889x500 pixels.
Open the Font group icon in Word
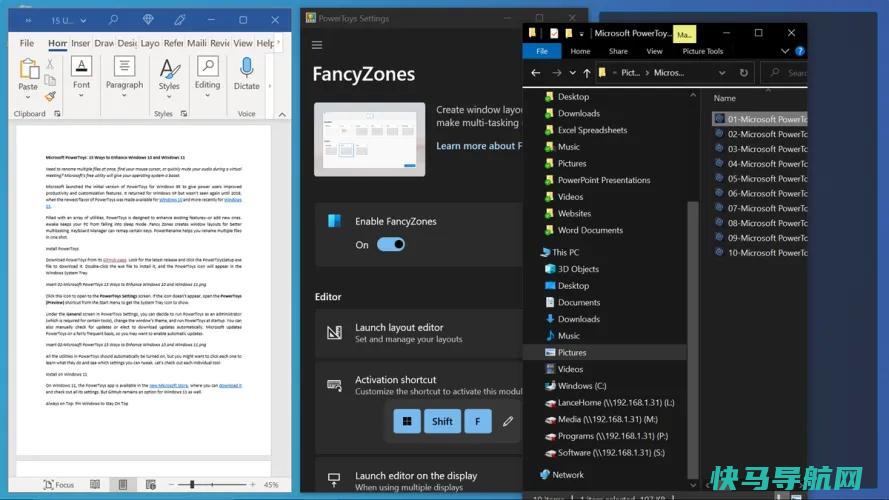coord(81,66)
